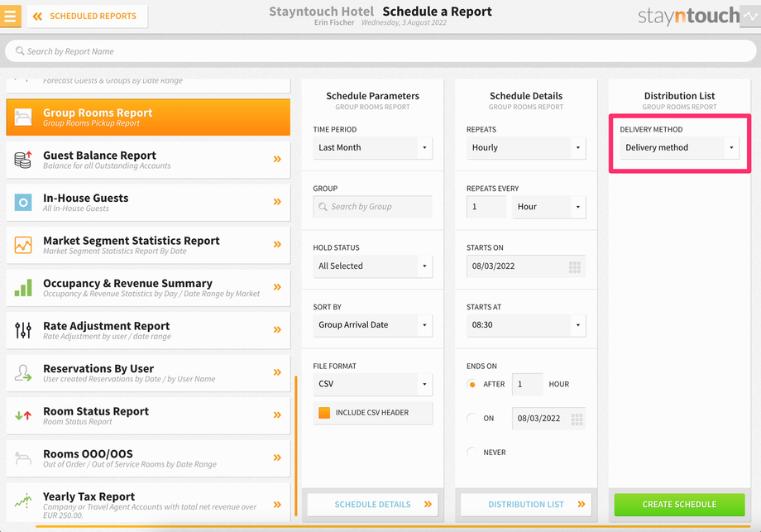Screen dimensions: 761x532
Task: Click the chevron arrow on the Reservations By User row
Action: tap(277, 372)
